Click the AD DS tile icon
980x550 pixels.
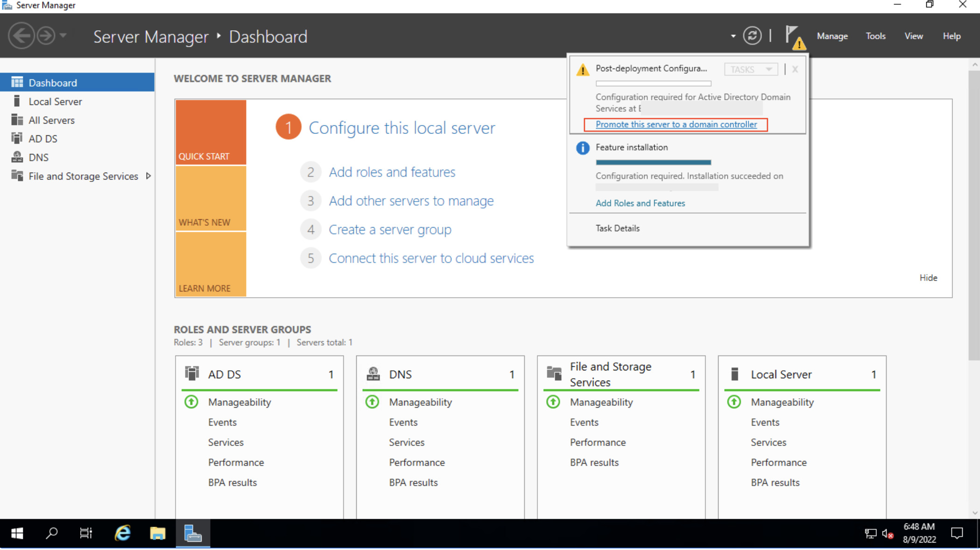click(x=192, y=373)
